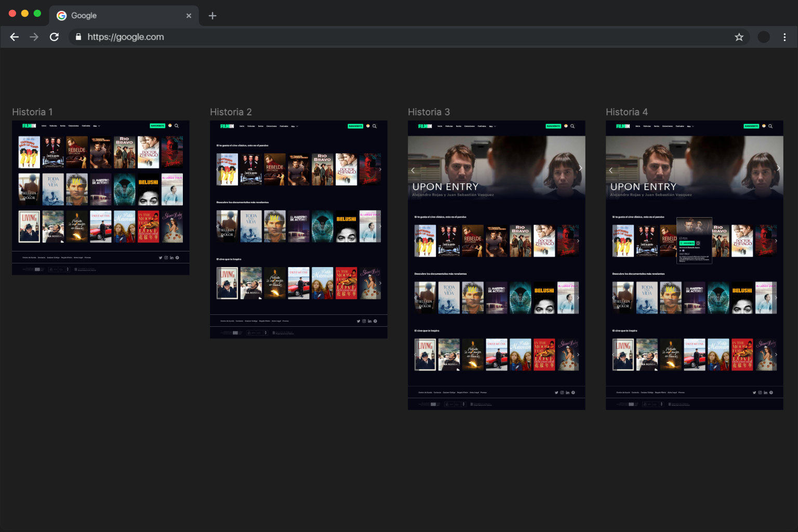This screenshot has width=798, height=532.
Task: Open the Más menu in Historia 2
Action: [295, 126]
